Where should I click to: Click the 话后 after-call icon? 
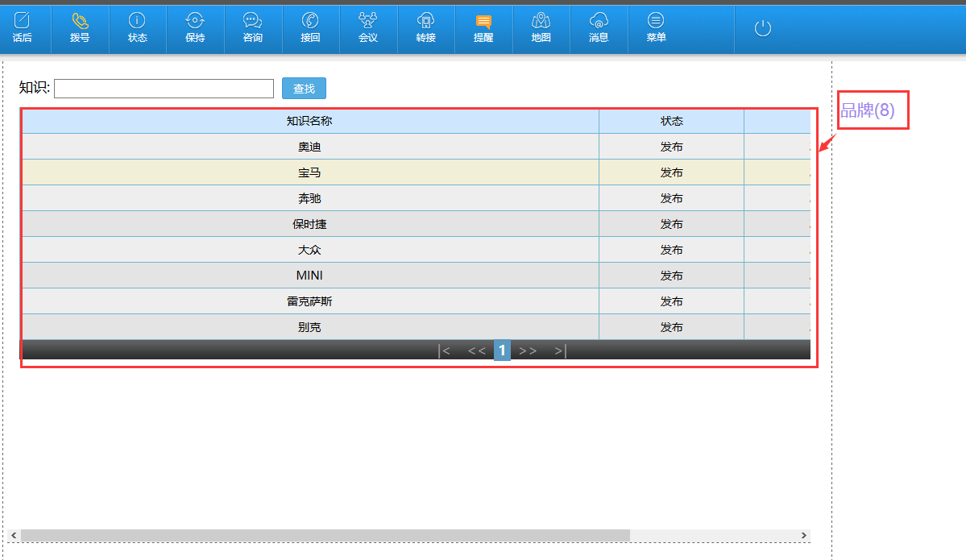point(23,28)
